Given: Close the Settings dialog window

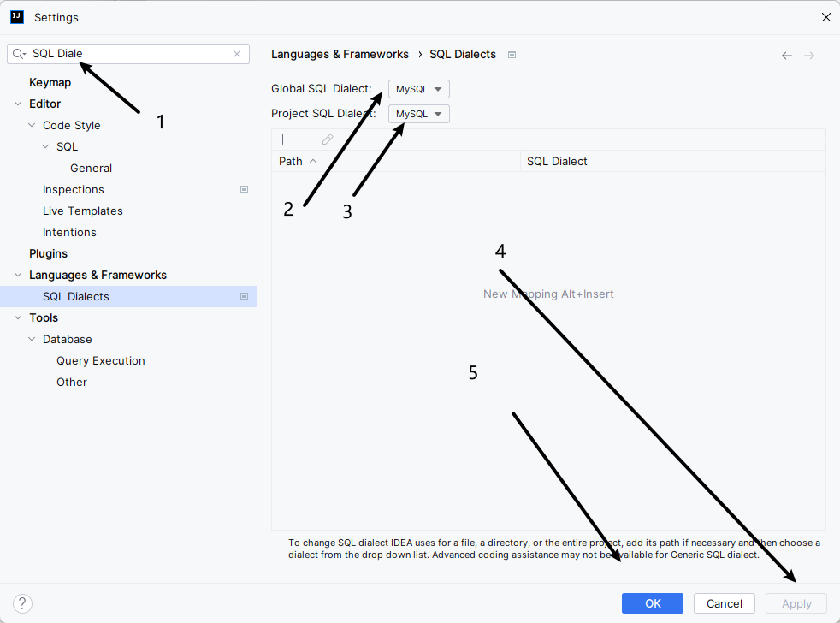Looking at the screenshot, I should click(826, 17).
